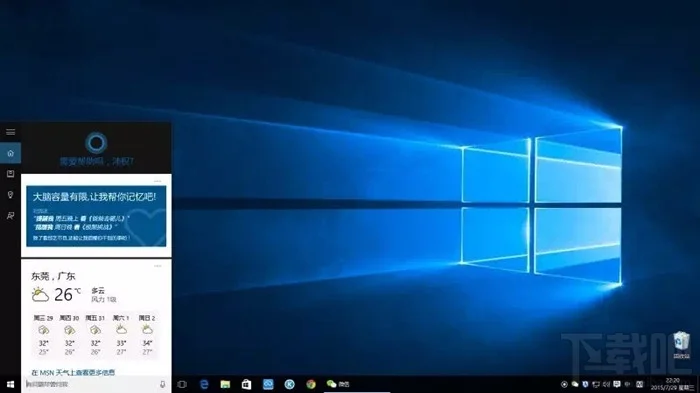The height and width of the screenshot is (393, 700).
Task: Launch Google Chrome from taskbar
Action: 311,384
